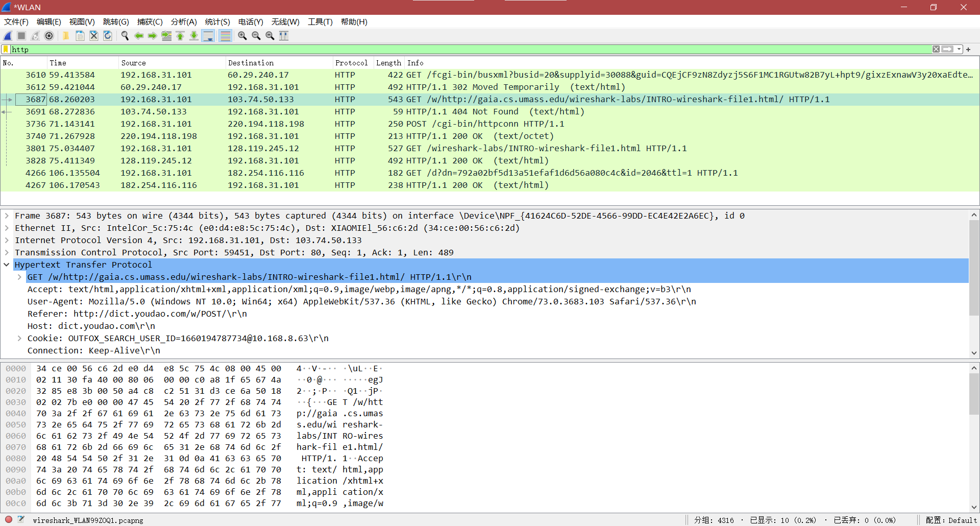Zoom out the main window text

click(x=256, y=36)
